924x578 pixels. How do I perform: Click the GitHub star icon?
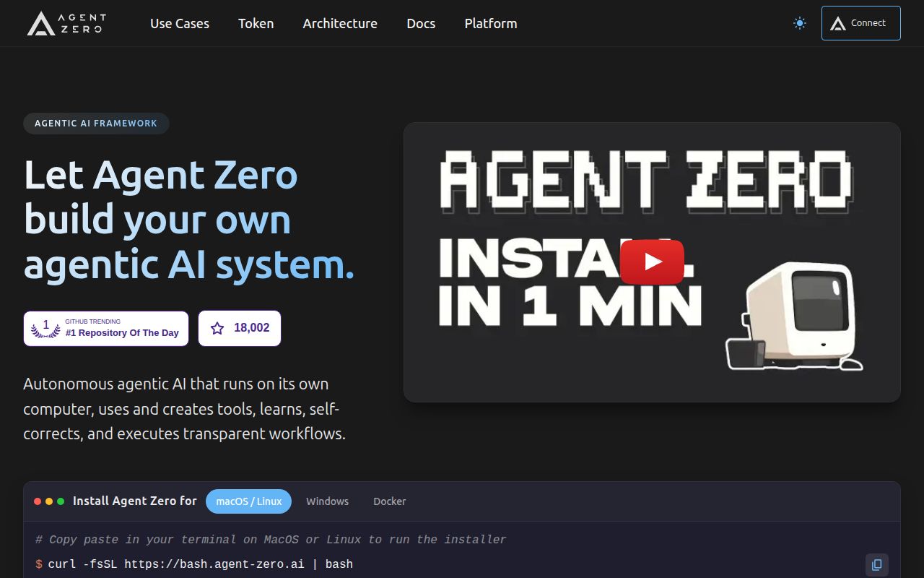click(217, 328)
